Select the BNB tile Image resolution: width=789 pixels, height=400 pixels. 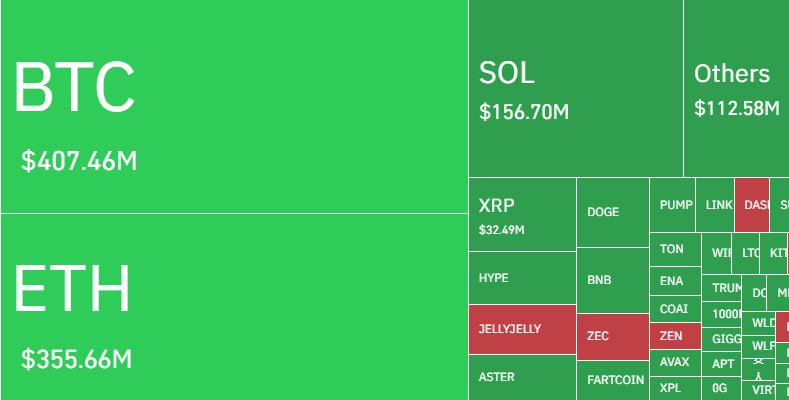612,280
